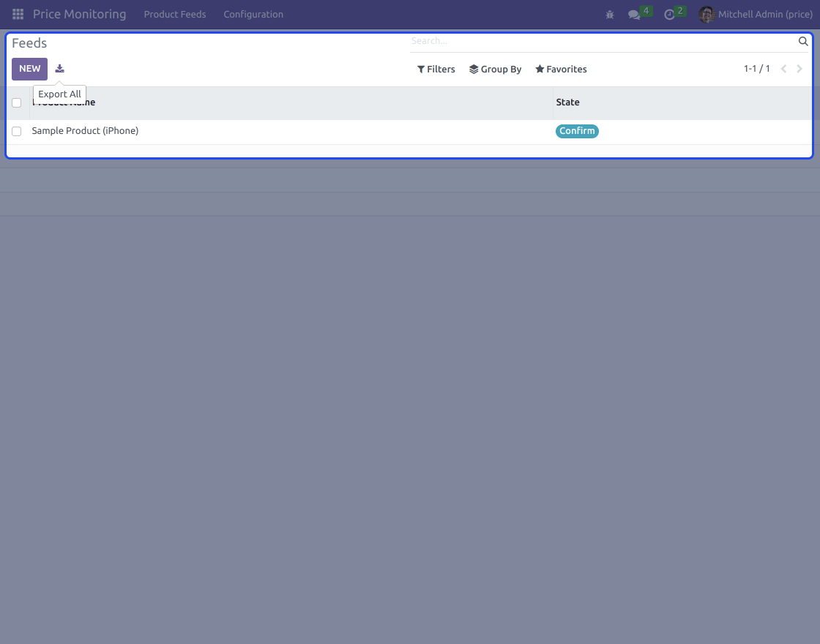Viewport: 820px width, 644px height.
Task: Tick the select-all header checkbox
Action: [17, 103]
